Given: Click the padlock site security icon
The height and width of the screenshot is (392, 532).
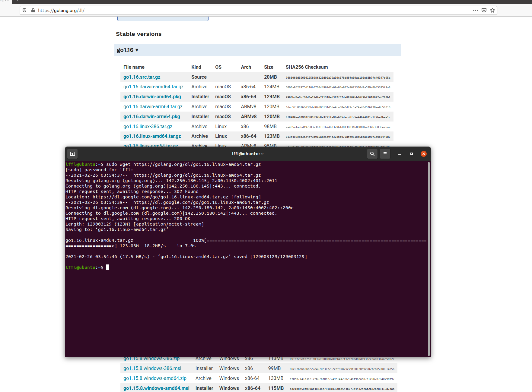Looking at the screenshot, I should (33, 10).
